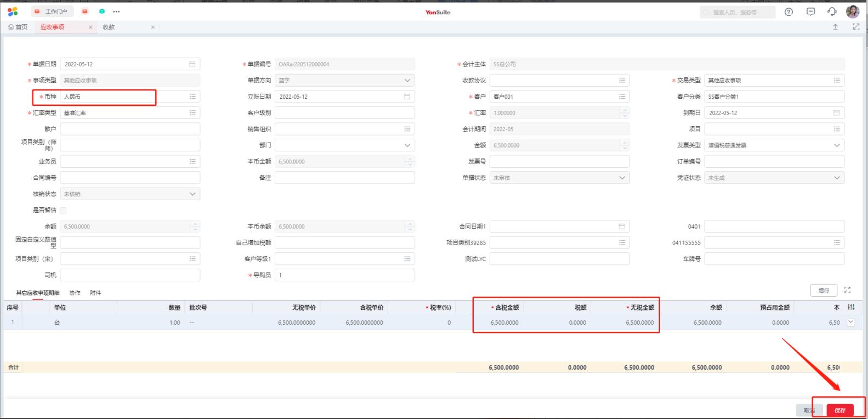Open the 部门 dropdown
This screenshot has width=868, height=419.
407,145
